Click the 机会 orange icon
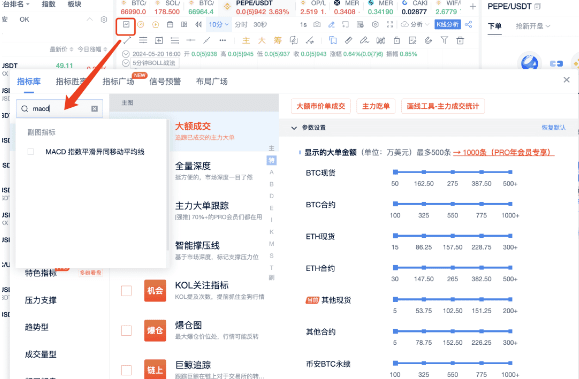 click(x=155, y=291)
